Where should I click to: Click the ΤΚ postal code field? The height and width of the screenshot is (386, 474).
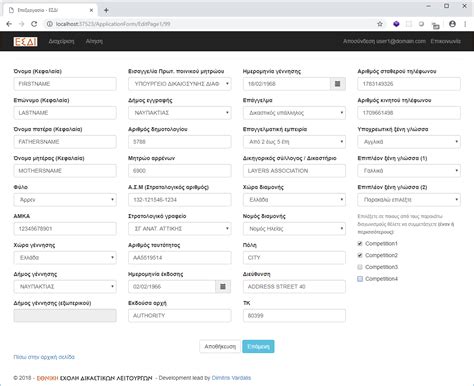294,316
